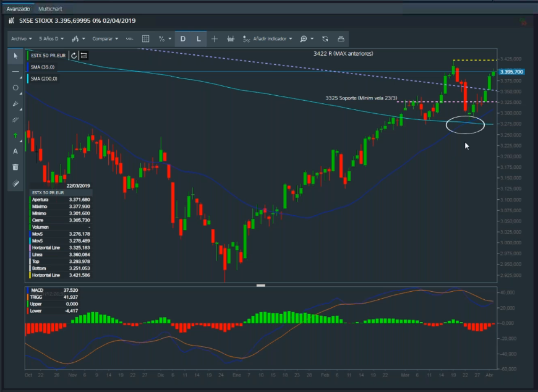Click the panel divider handle above MACD
The image size is (538, 392).
tap(260, 285)
